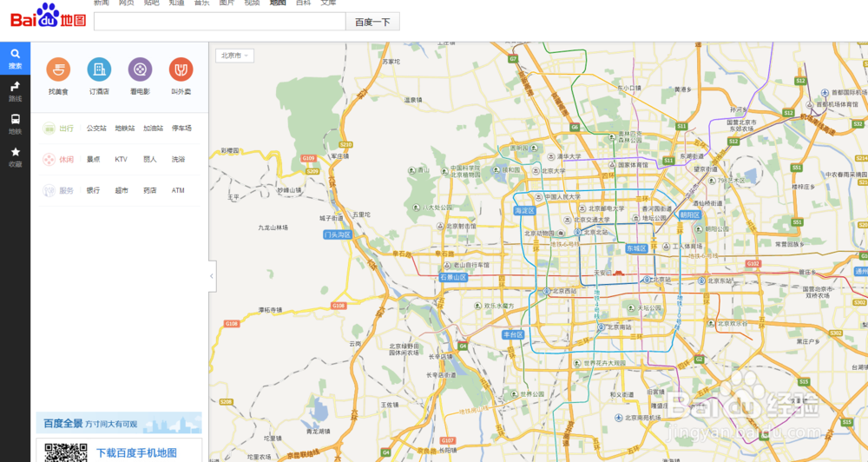Click the 圆明园 scenic spot icon
The image size is (868, 462).
pos(535,148)
